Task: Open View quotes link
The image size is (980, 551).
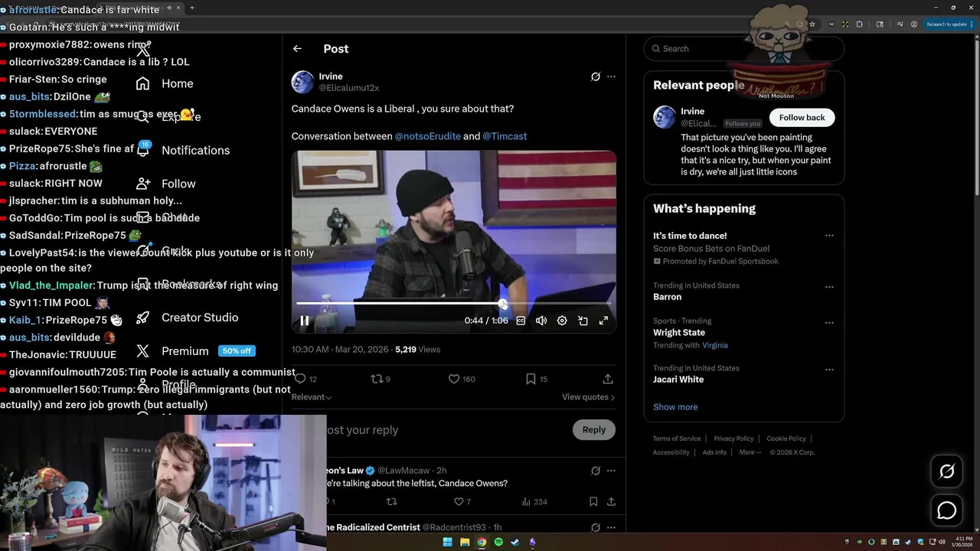Action: click(x=588, y=397)
